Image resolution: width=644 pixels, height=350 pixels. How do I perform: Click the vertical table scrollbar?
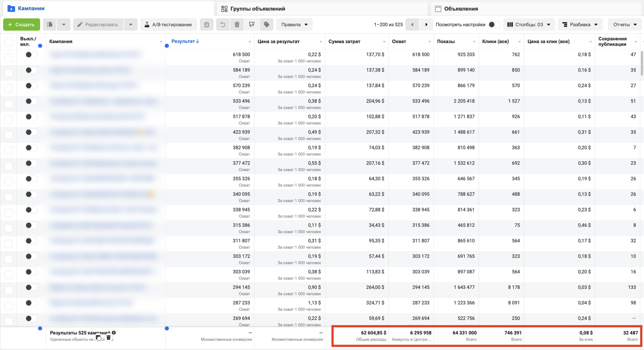click(x=642, y=63)
